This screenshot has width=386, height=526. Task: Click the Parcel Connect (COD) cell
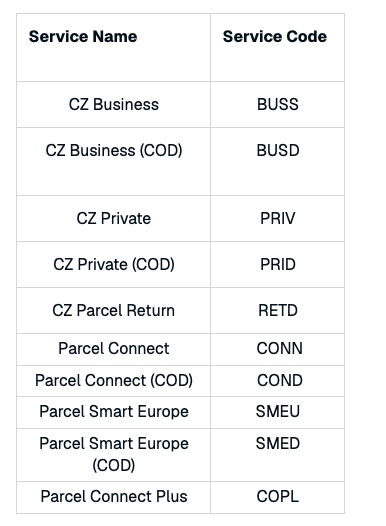click(x=114, y=381)
